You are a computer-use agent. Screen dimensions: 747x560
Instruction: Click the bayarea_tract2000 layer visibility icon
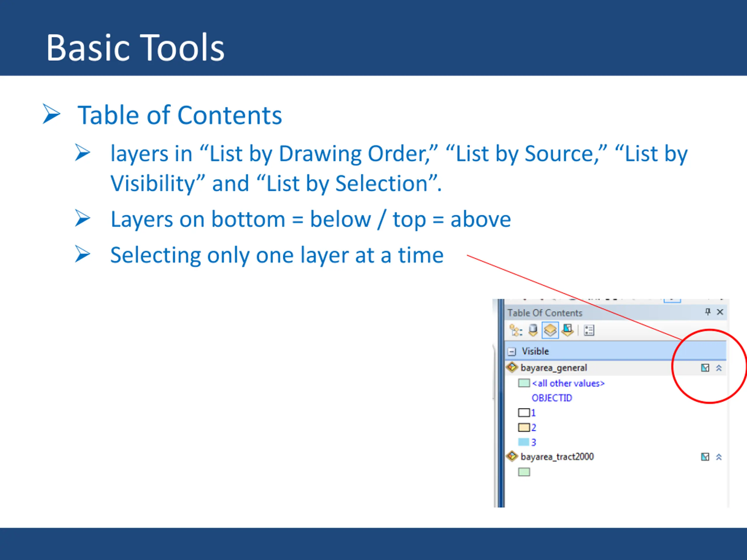[512, 456]
